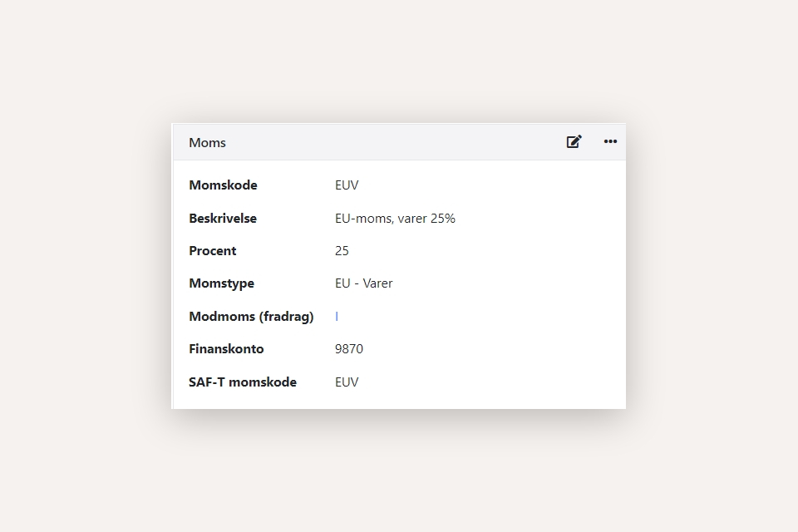The width and height of the screenshot is (798, 532).
Task: Click the edit pencil icon in Moms header
Action: tap(574, 142)
